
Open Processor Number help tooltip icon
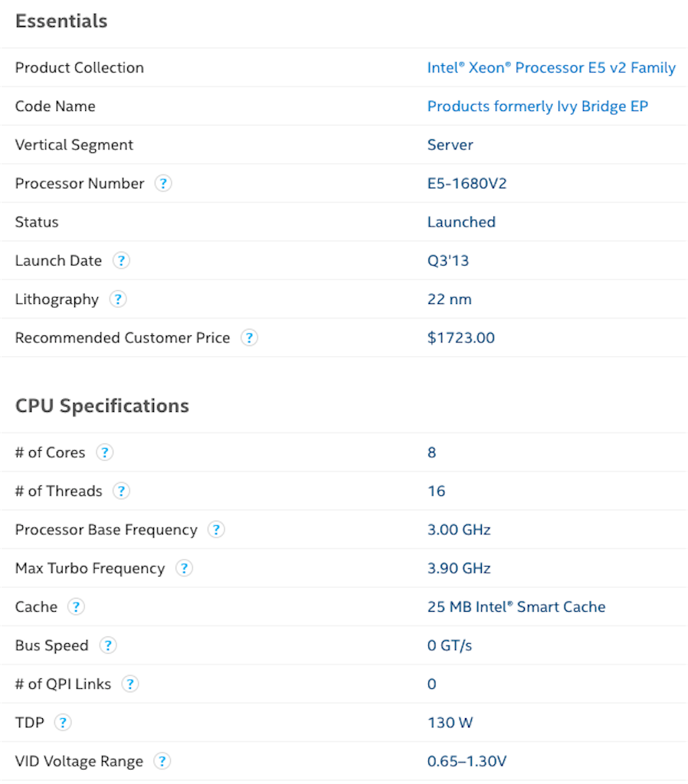[163, 184]
